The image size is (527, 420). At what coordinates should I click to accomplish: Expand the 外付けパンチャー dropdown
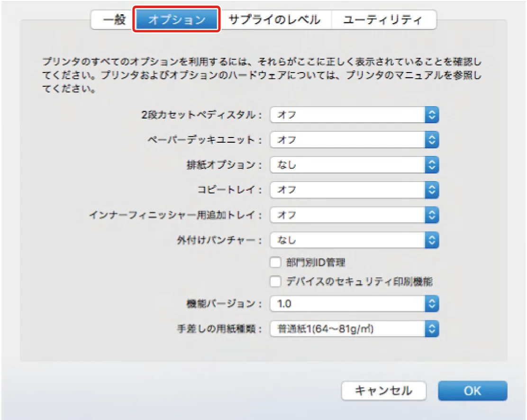tap(354, 240)
